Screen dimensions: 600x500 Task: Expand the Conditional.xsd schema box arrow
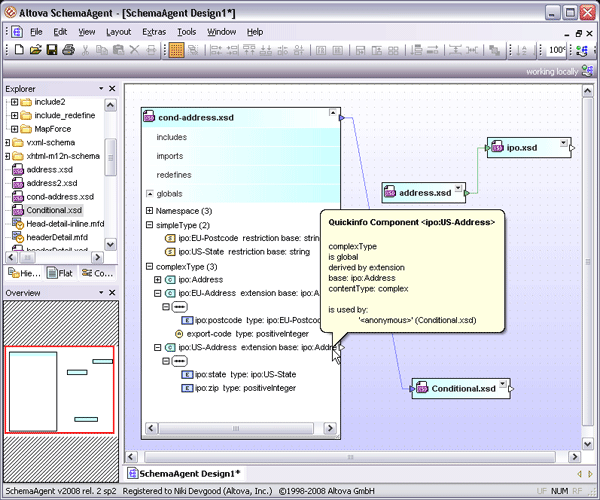coord(503,384)
